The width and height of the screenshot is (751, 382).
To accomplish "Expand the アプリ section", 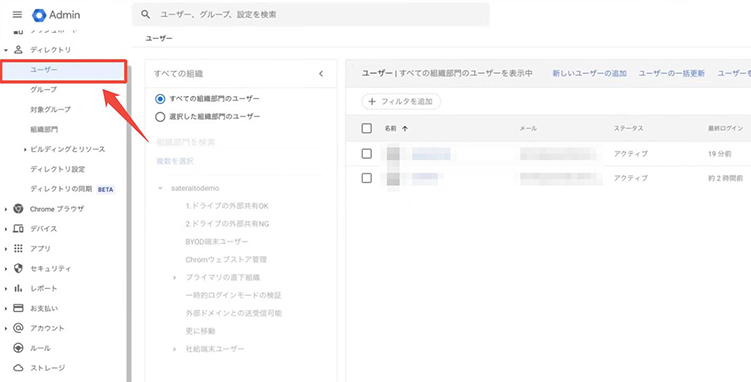I will pyautogui.click(x=6, y=249).
